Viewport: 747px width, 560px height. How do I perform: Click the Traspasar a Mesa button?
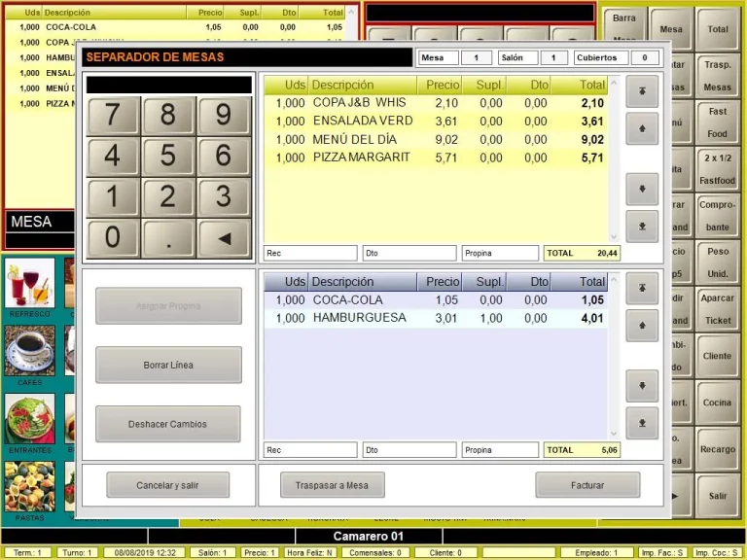[x=332, y=485]
